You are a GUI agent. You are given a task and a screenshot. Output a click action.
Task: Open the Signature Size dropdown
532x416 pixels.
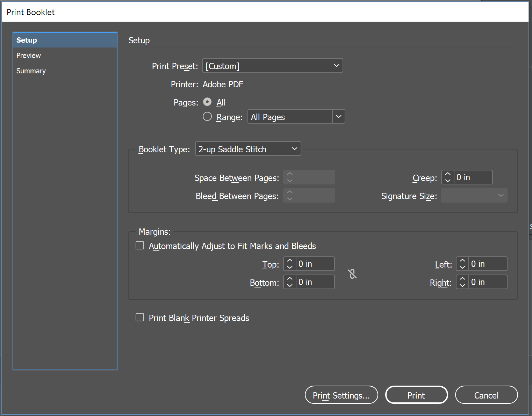474,196
